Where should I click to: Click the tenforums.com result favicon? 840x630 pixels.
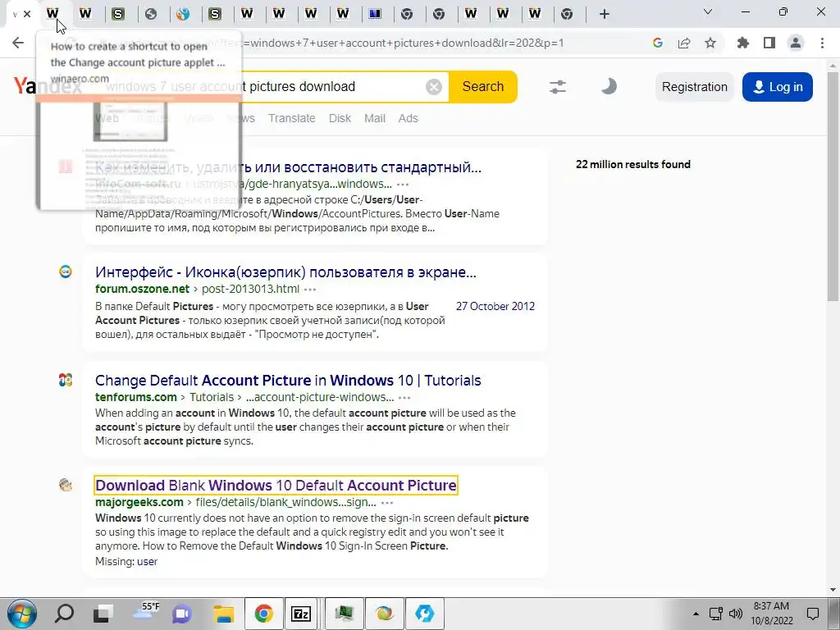pos(66,380)
